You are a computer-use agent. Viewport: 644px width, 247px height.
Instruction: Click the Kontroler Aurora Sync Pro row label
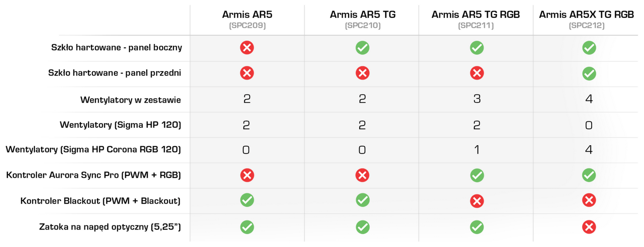[94, 175]
